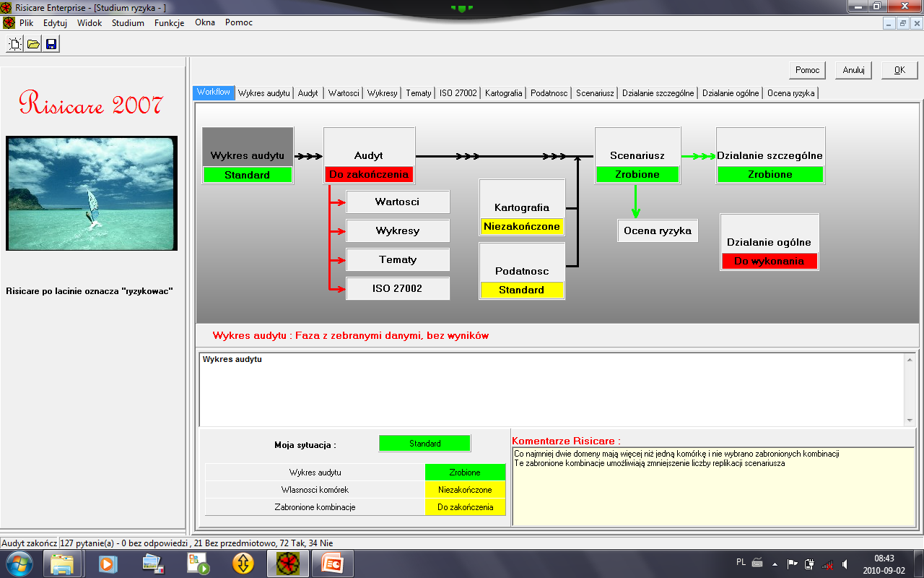Click the volume speaker tray icon

[845, 564]
